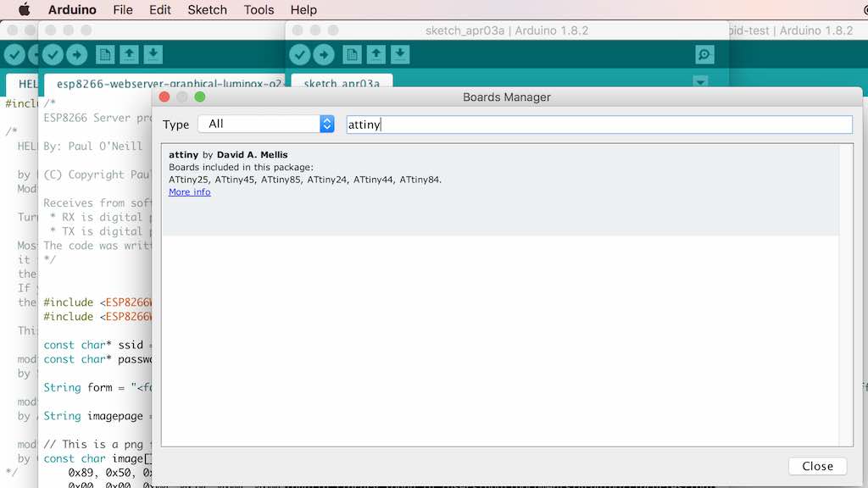Expand the tab menu arrow below Serial Monitor
This screenshot has height=488, width=868.
coord(700,81)
